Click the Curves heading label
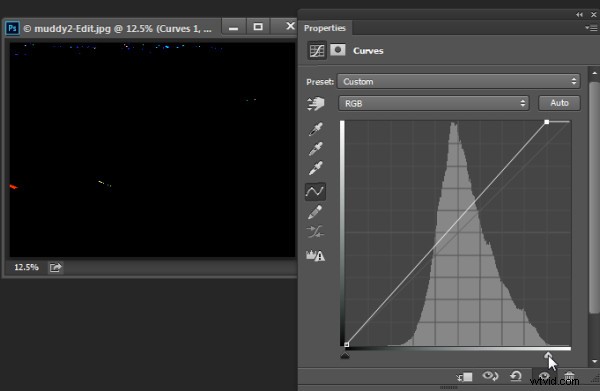The image size is (600, 391). click(x=368, y=51)
